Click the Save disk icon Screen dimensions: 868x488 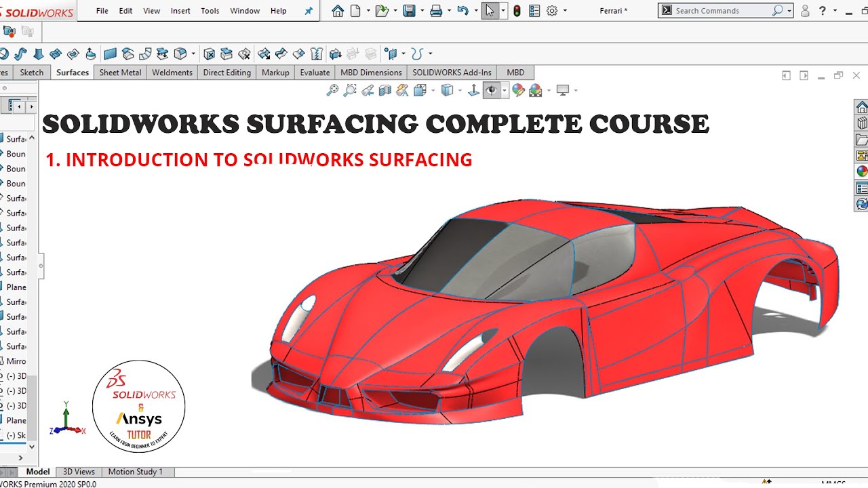click(x=409, y=11)
